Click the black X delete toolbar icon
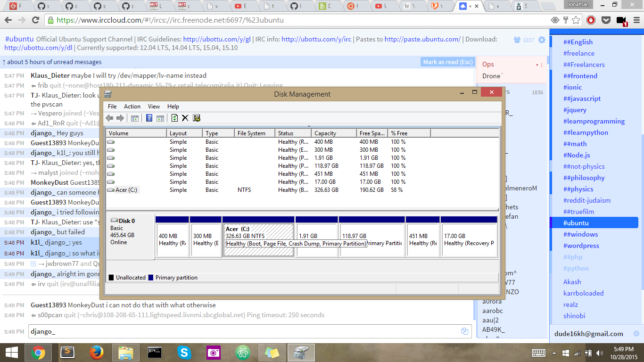 (185, 118)
